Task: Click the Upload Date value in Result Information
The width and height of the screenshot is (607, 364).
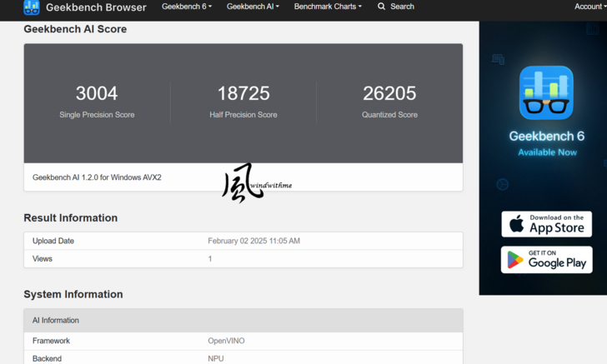Action: coord(253,241)
